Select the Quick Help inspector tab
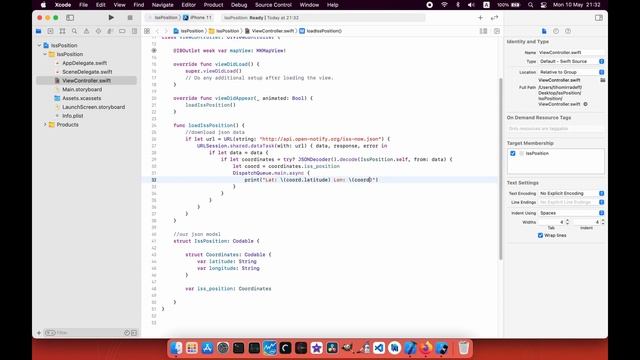The height and width of the screenshot is (360, 640). 568,31
